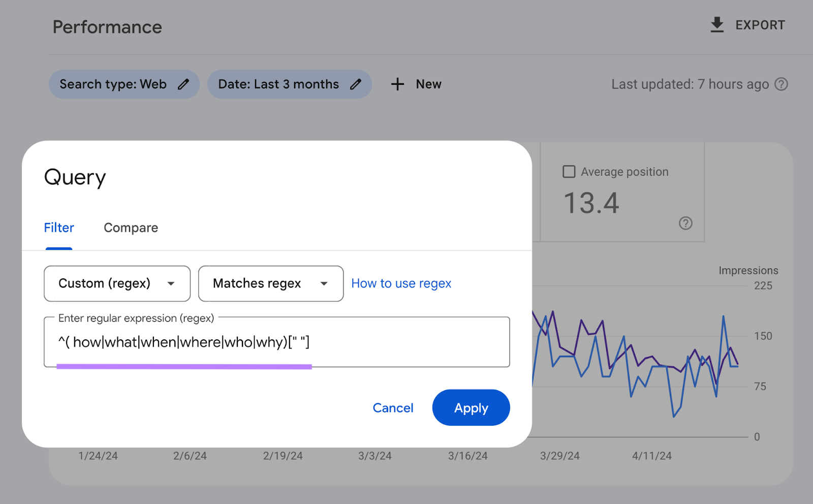Click question mark inside Average position card

point(685,223)
